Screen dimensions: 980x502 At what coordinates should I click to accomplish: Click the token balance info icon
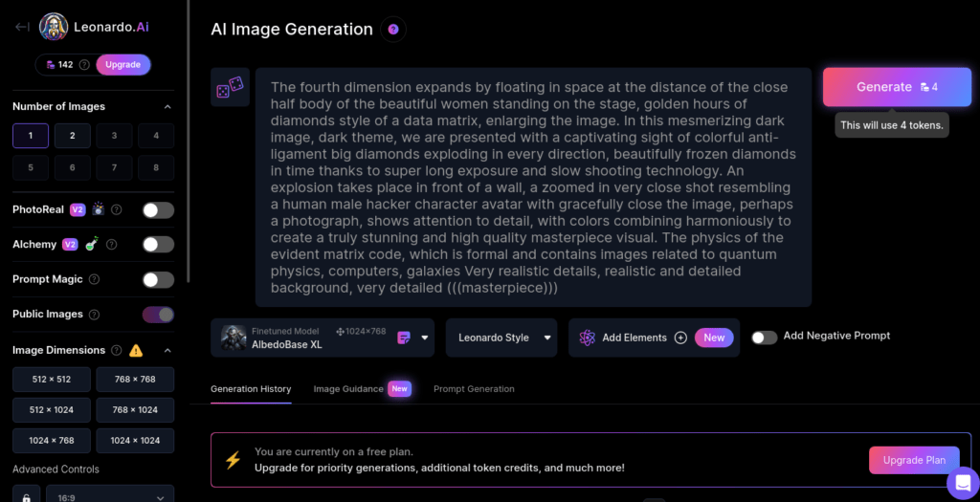[84, 65]
